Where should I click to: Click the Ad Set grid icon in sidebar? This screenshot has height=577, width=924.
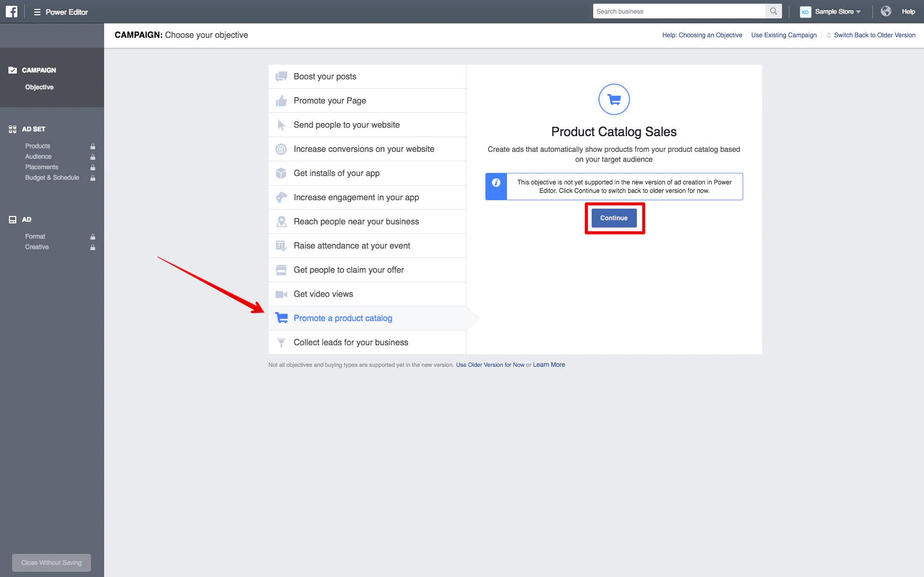coord(13,129)
